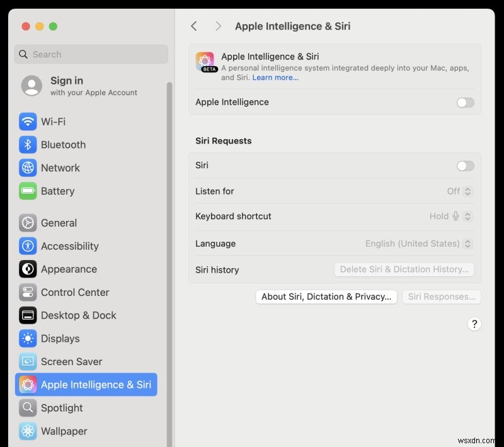Screen dimensions: 504x447
Task: Select the Network globe icon
Action: [28, 168]
